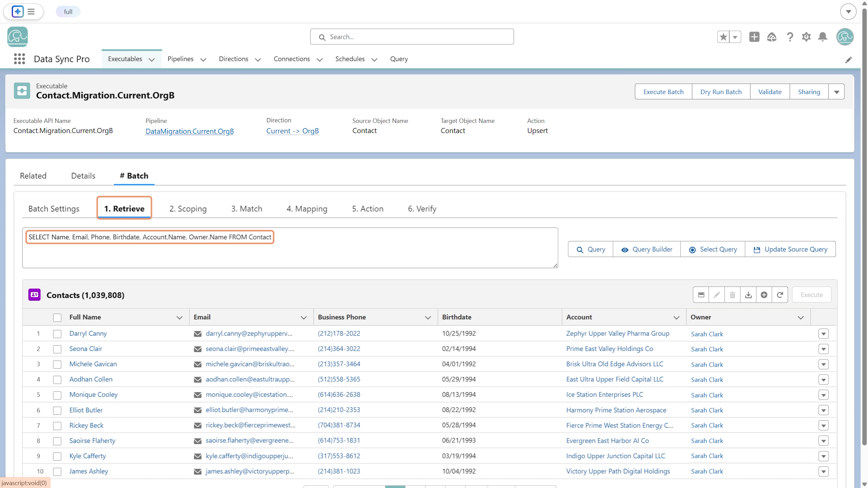Expand the Directions nav dropdown chevron
This screenshot has width=868, height=488.
[x=258, y=60]
